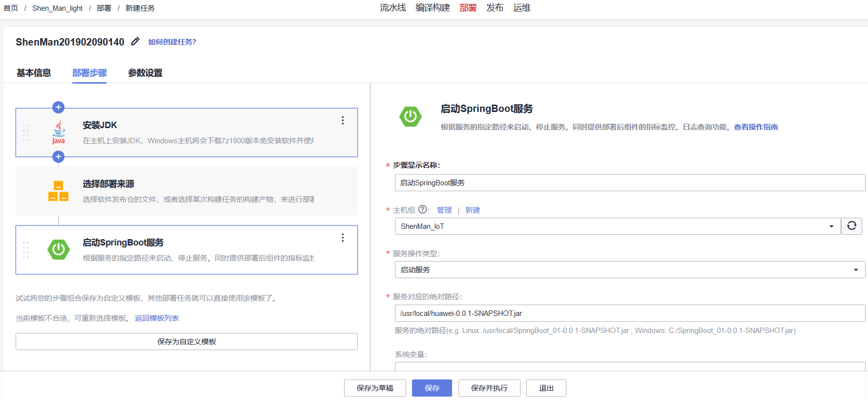Click the task name ShenMan201902090140
This screenshot has width=868, height=400.
click(x=70, y=42)
